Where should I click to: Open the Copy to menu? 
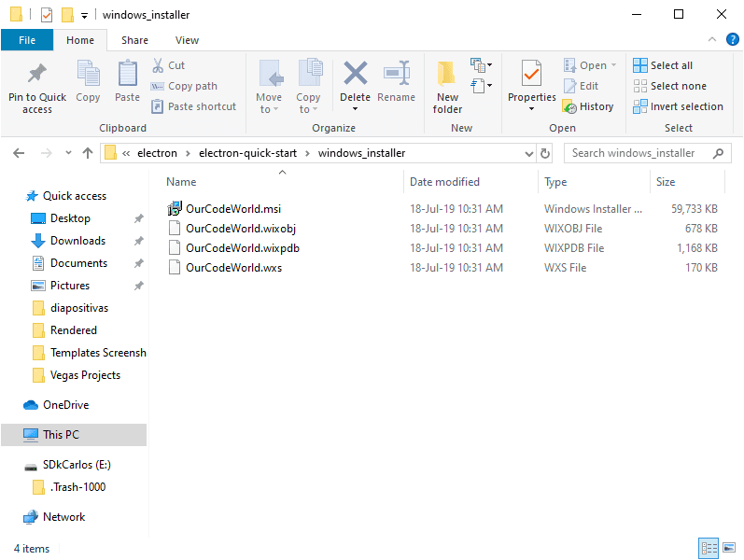(x=308, y=87)
